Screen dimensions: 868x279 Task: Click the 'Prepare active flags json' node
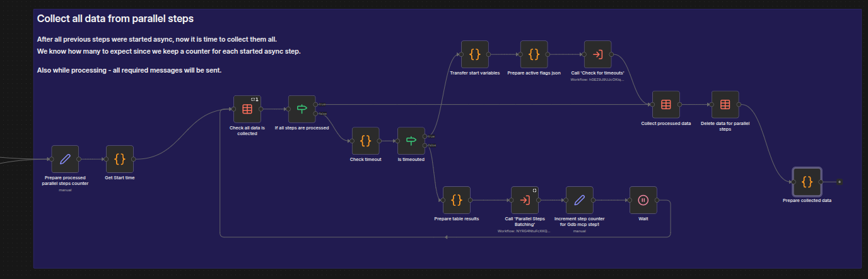[x=534, y=55]
